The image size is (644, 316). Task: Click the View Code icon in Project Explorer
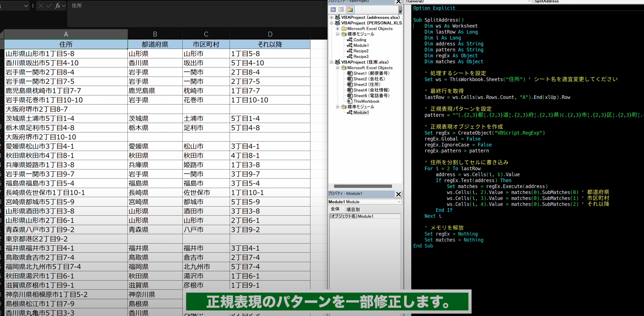[x=333, y=10]
